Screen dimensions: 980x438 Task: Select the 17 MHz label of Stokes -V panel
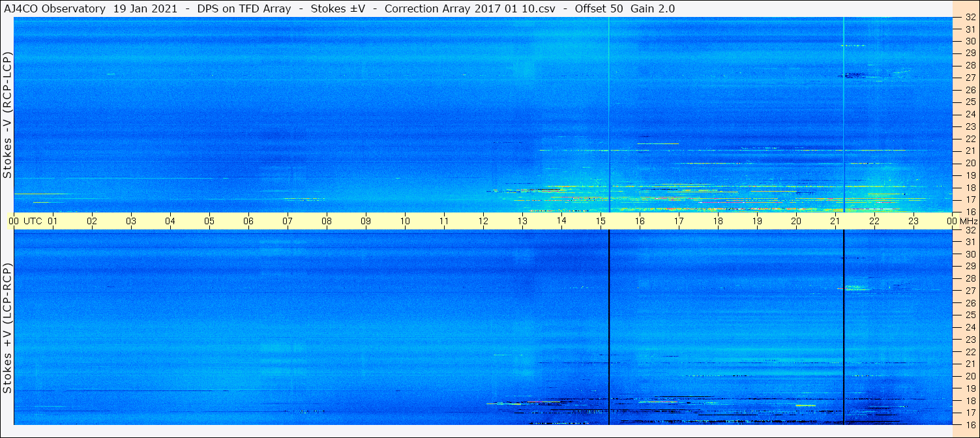click(x=970, y=199)
